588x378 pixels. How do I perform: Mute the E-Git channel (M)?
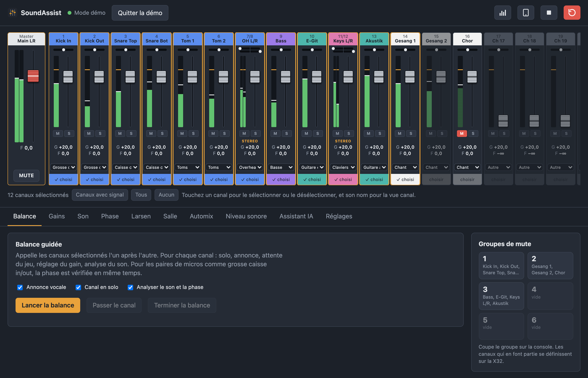306,133
